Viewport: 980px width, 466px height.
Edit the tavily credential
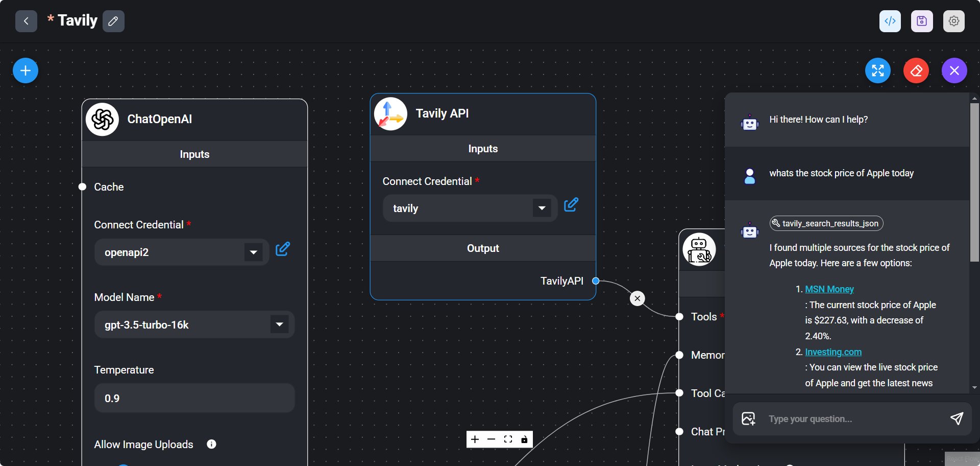pyautogui.click(x=571, y=205)
